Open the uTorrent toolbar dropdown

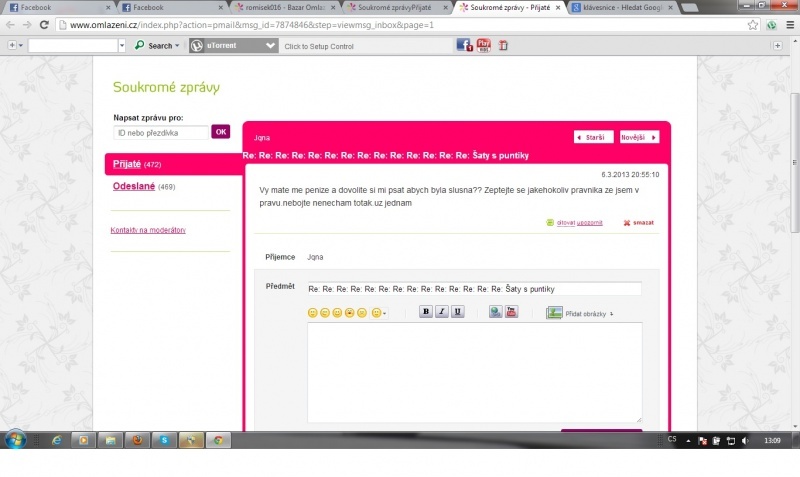tap(270, 45)
